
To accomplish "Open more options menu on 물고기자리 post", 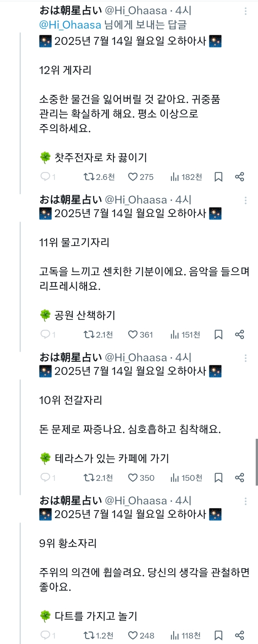I will (x=246, y=200).
